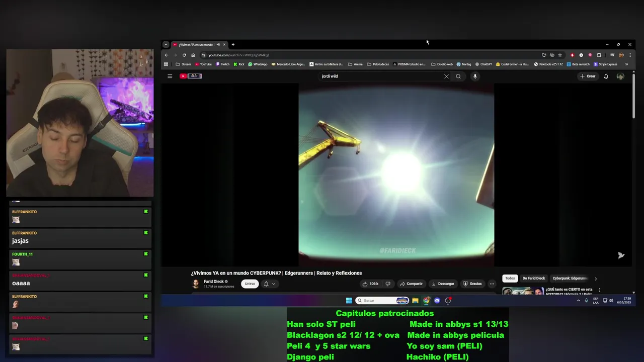
Task: Click the Unirse membership button
Action: click(x=250, y=284)
